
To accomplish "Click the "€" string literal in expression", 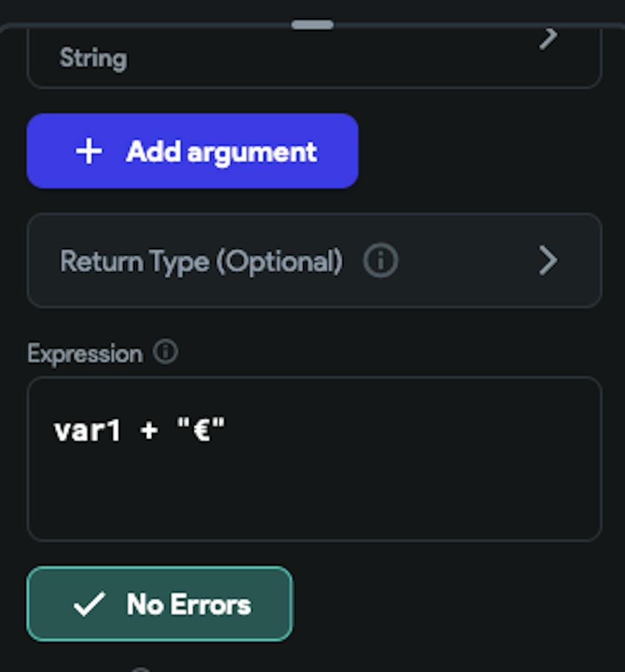I will click(201, 431).
